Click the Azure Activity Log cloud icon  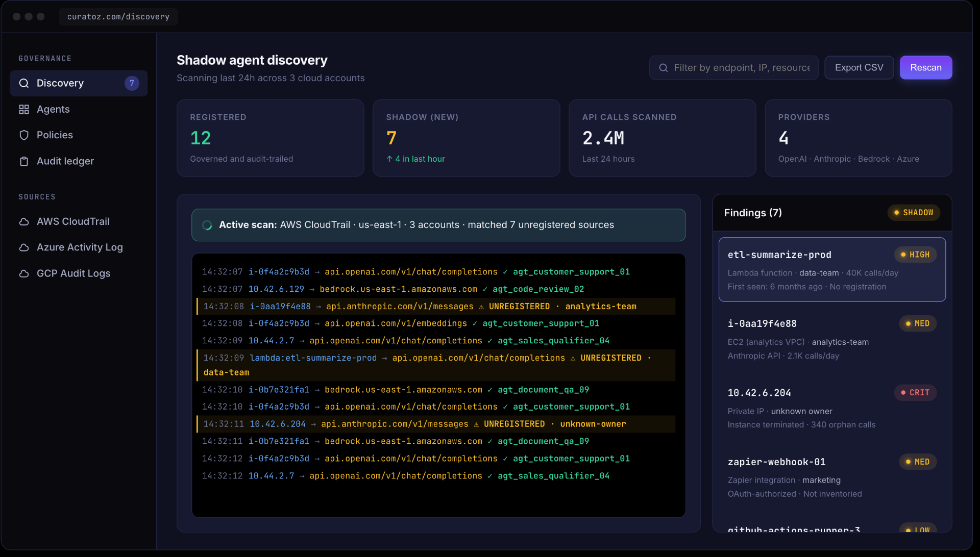pyautogui.click(x=24, y=247)
